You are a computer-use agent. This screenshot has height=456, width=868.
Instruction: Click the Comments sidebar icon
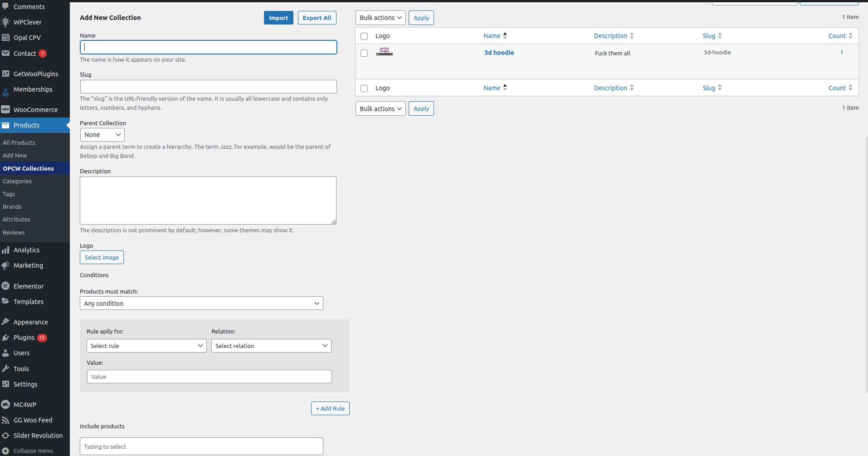5,7
